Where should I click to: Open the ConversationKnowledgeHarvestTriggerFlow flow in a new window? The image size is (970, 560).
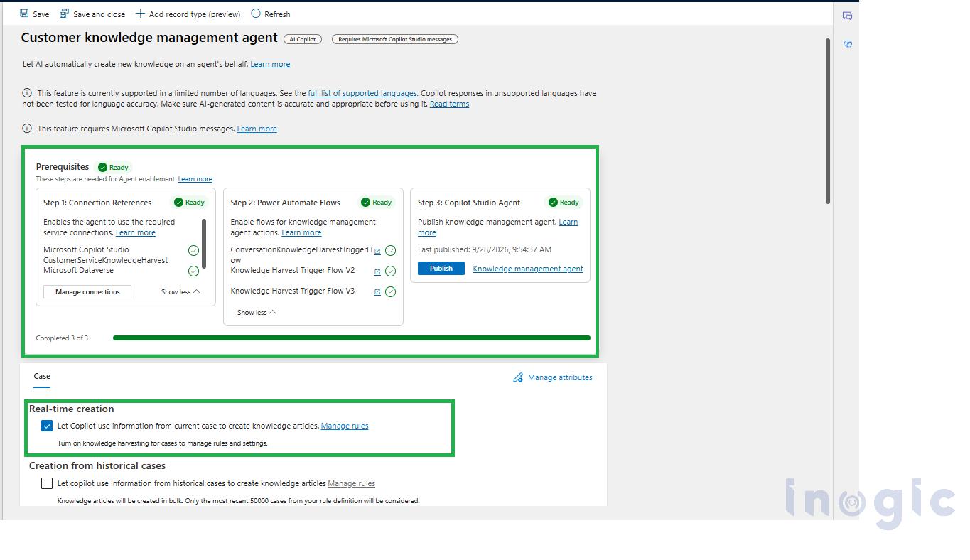(x=377, y=251)
